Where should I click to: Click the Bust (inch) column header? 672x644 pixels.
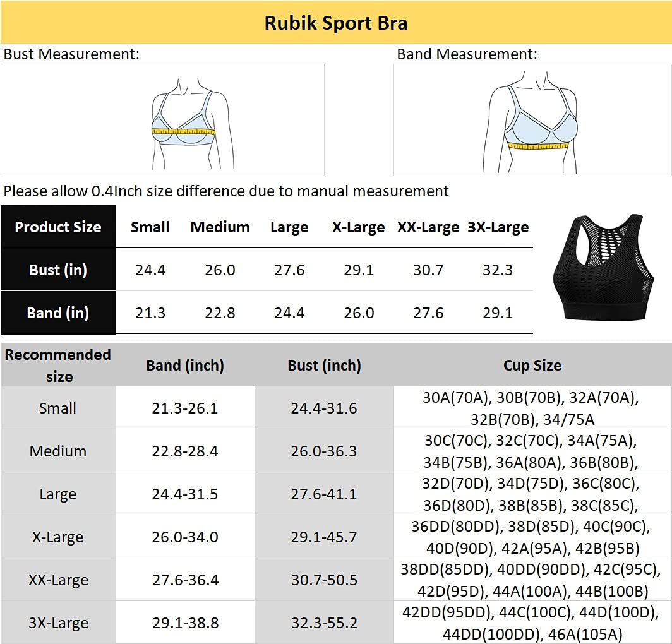pos(324,365)
